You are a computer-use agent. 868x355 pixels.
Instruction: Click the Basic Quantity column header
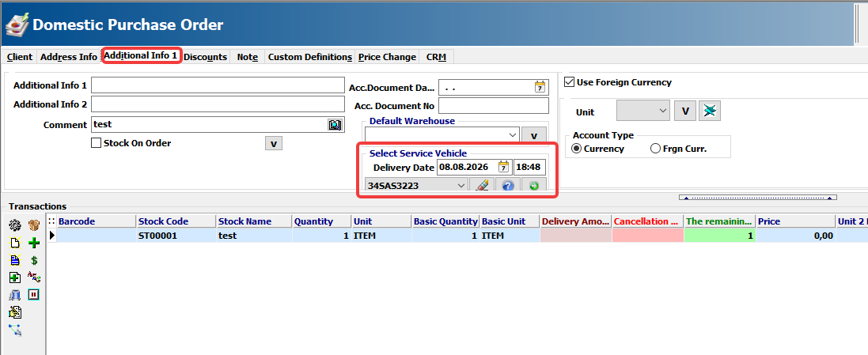(x=445, y=221)
